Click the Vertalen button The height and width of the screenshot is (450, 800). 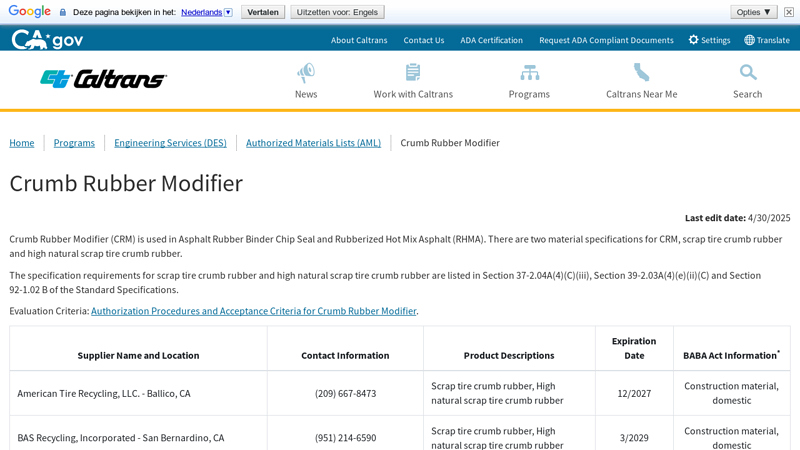pos(263,12)
